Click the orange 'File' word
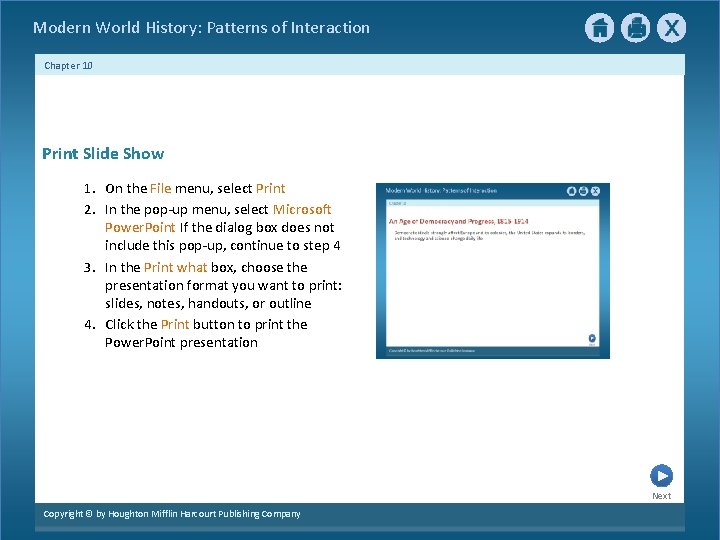 click(x=160, y=188)
